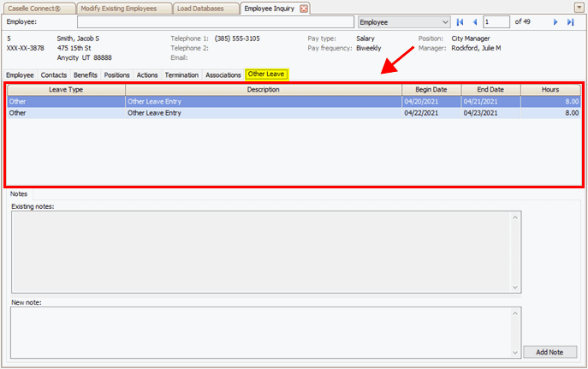
Task: Click the record number field
Action: tap(496, 21)
